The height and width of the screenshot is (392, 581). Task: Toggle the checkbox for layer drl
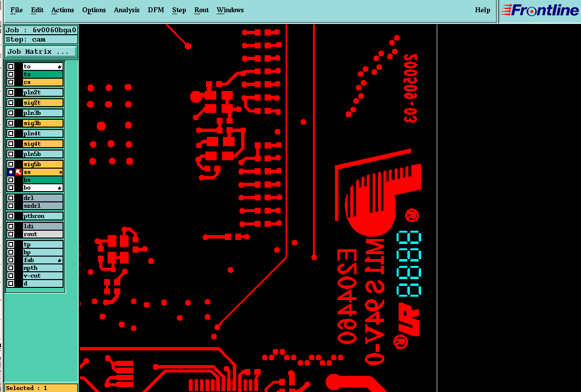11,198
